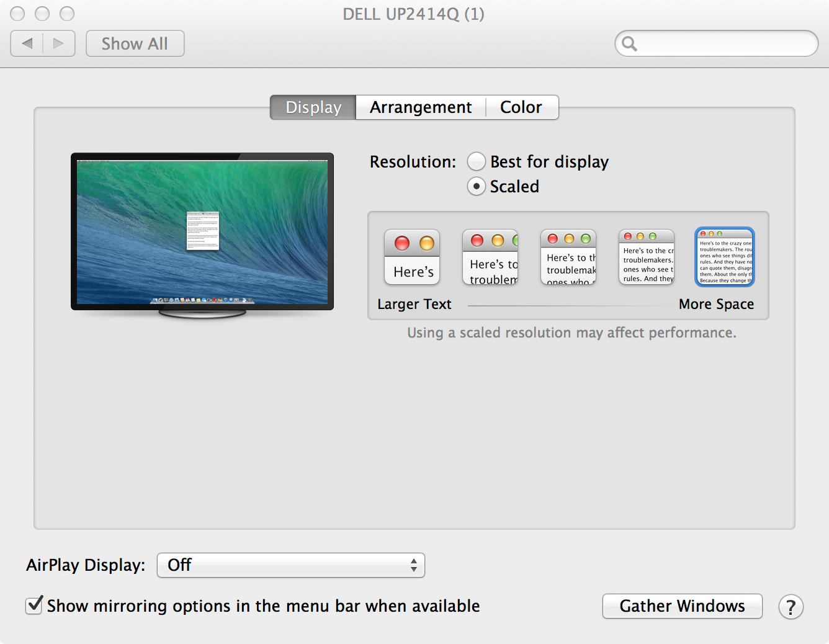
Task: Click the Gather Windows button
Action: click(682, 606)
